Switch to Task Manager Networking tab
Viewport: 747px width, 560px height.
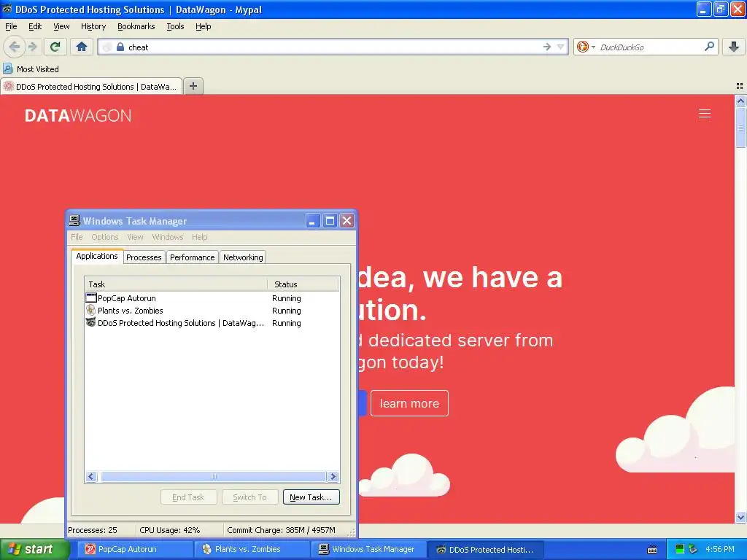point(243,257)
